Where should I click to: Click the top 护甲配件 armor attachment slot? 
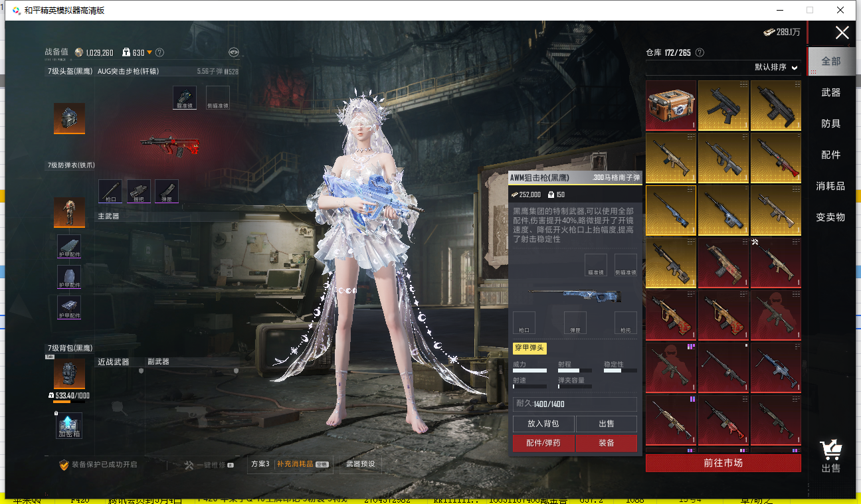(69, 246)
